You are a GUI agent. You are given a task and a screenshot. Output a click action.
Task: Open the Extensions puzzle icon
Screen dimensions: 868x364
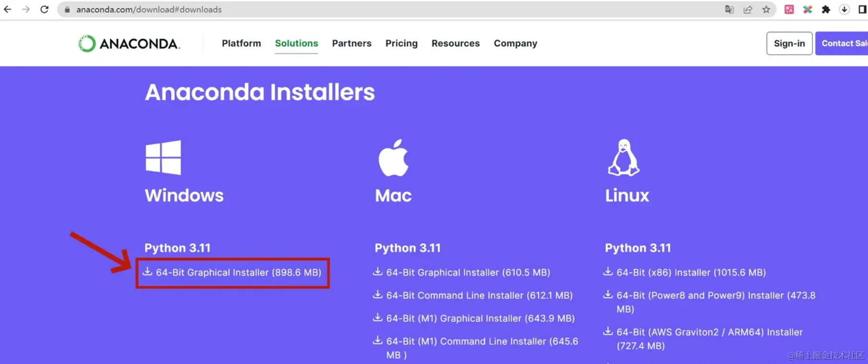(x=826, y=9)
